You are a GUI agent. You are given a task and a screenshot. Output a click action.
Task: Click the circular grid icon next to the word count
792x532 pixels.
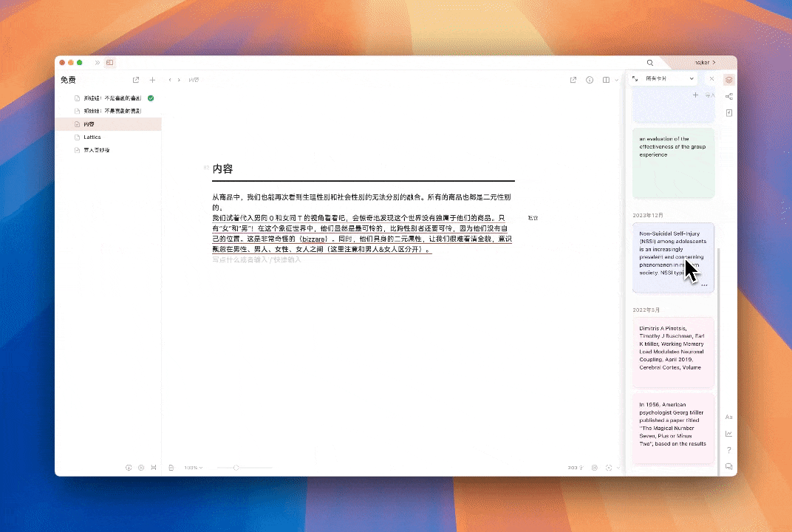click(595, 468)
